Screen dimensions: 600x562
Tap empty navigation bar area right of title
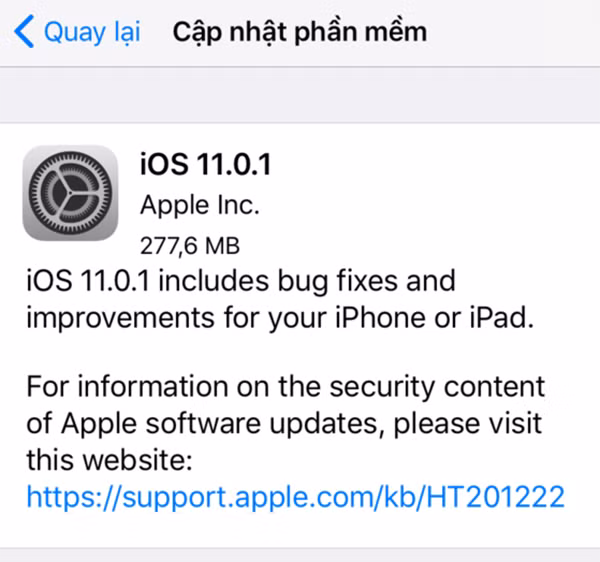(513, 33)
